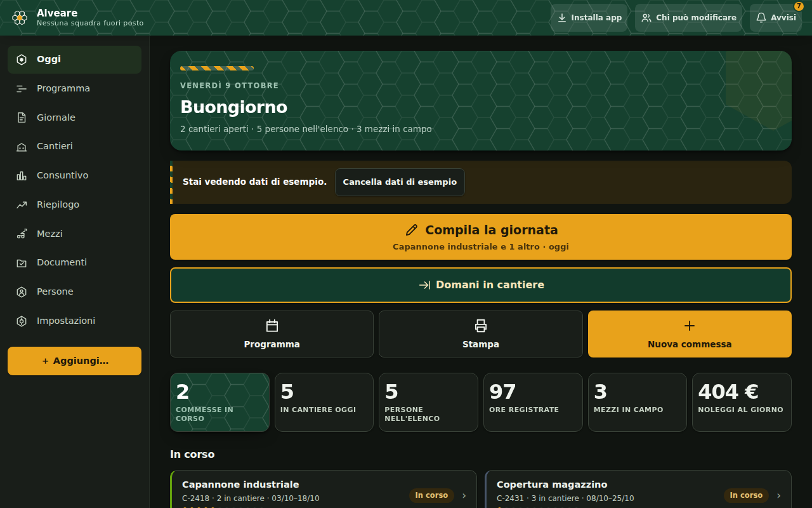Click the Giornale document icon
Image resolution: width=812 pixels, height=508 pixels.
22,117
